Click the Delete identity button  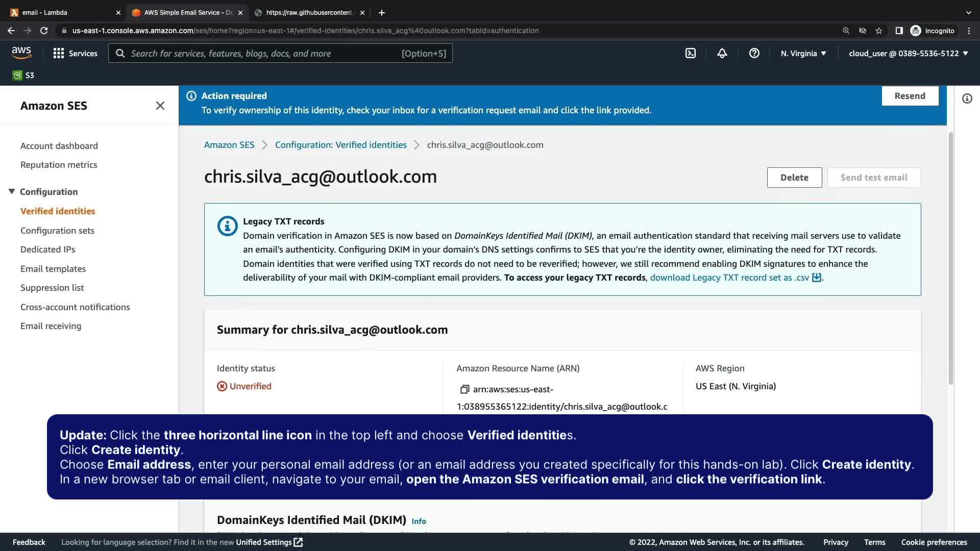[x=794, y=178]
